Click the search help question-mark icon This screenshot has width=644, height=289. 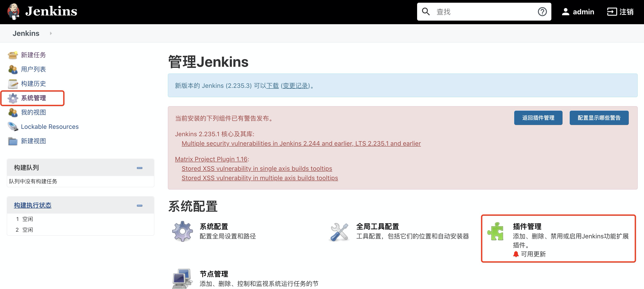click(x=542, y=12)
